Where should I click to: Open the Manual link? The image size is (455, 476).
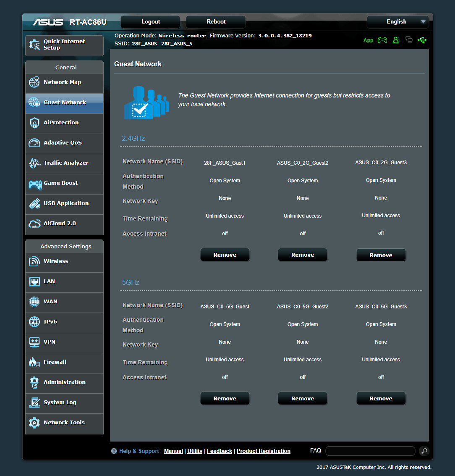pyautogui.click(x=173, y=451)
